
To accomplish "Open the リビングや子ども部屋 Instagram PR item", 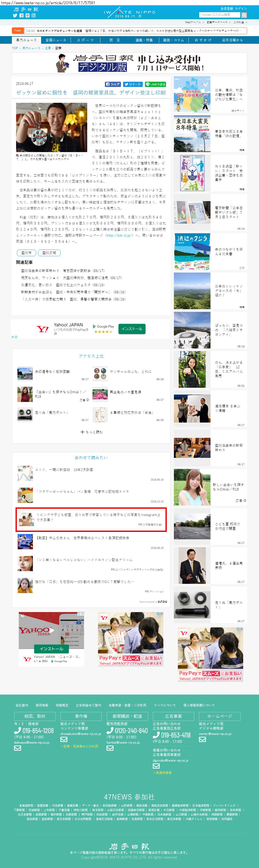I will [x=91, y=520].
